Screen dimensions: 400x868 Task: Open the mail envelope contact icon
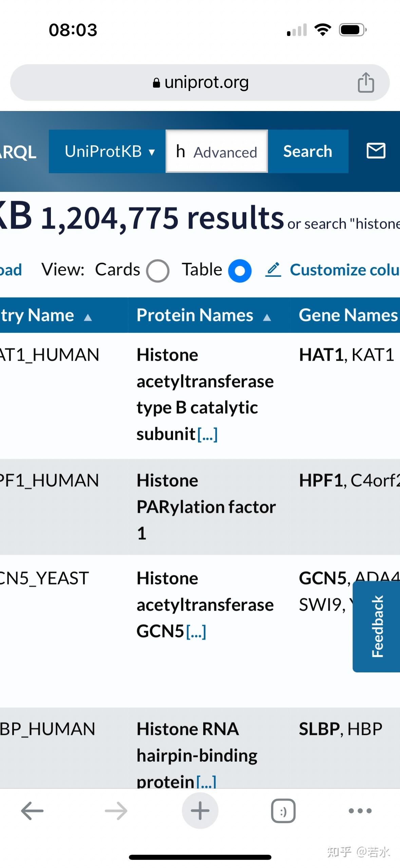(x=376, y=151)
